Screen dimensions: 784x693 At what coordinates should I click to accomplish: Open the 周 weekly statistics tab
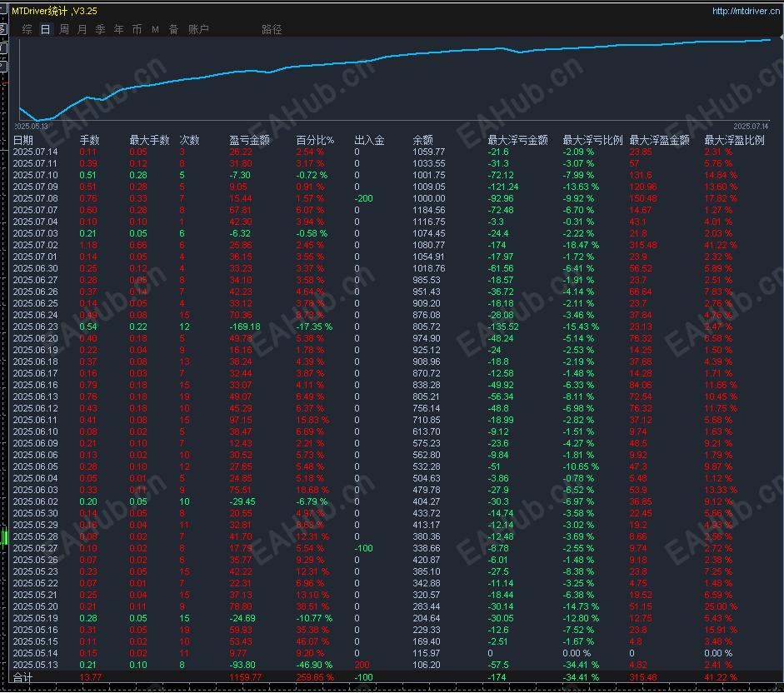tap(64, 29)
